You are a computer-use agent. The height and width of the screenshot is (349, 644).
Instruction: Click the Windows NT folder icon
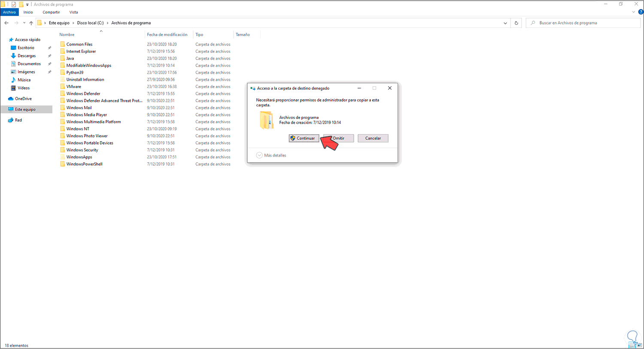pos(62,129)
